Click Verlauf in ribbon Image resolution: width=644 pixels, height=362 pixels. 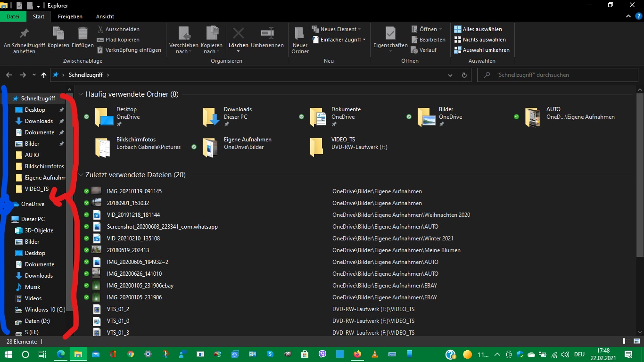pos(424,50)
